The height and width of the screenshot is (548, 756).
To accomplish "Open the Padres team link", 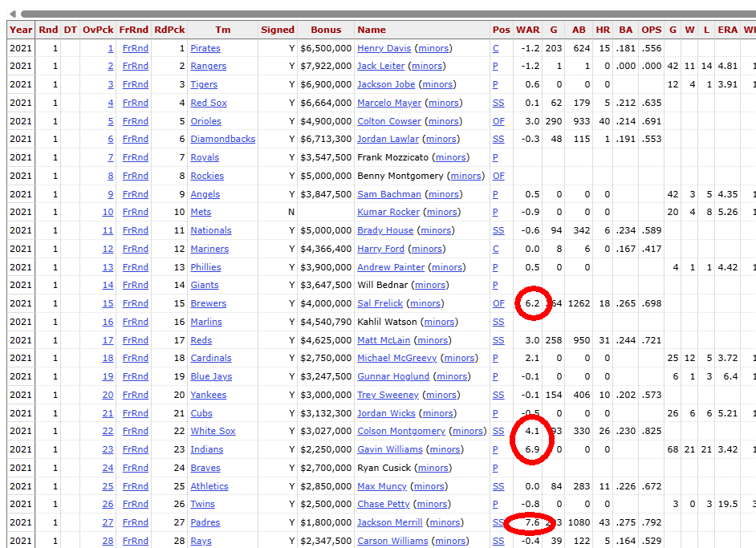I will 205,522.
